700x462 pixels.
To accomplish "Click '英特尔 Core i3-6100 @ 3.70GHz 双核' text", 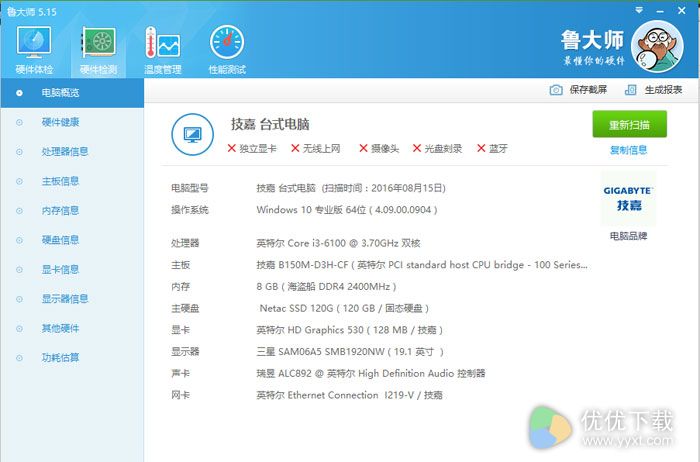I will pos(338,244).
